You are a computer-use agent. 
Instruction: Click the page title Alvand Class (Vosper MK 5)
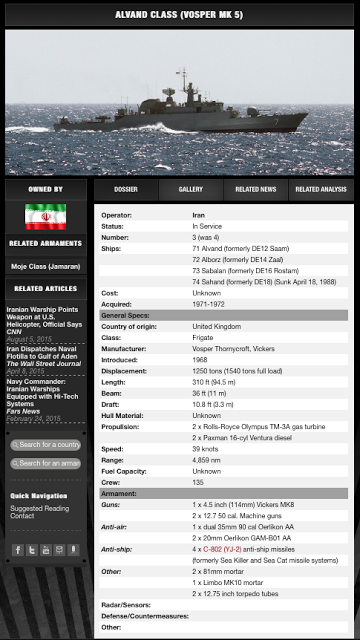click(179, 15)
